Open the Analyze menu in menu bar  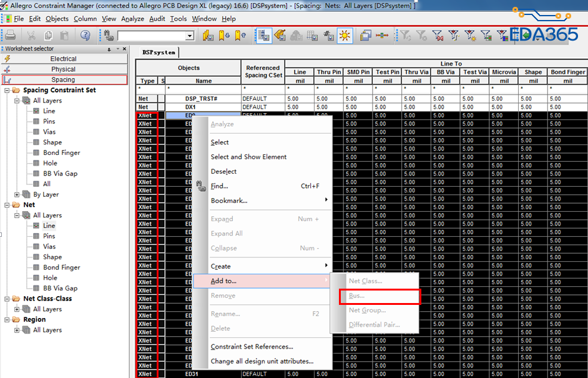click(x=132, y=19)
